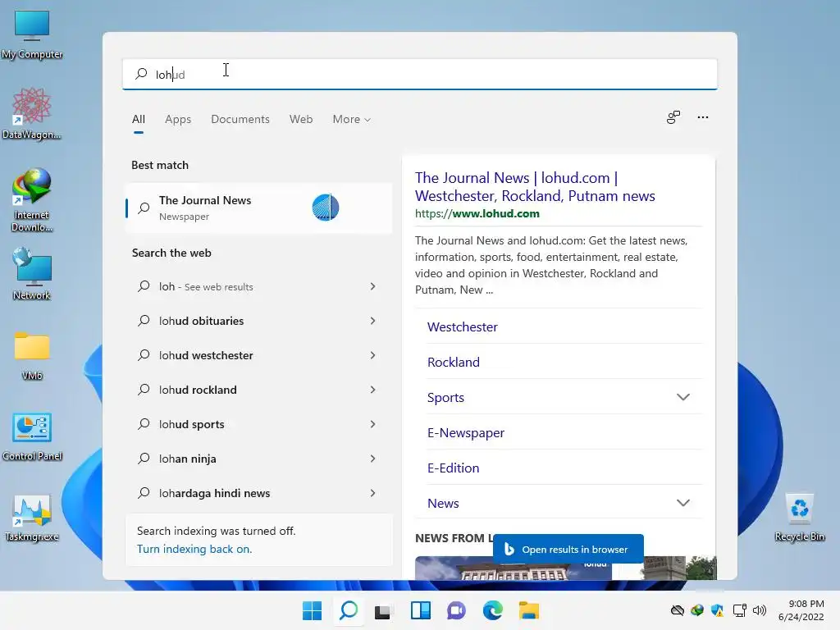Open Network desktop icon
The width and height of the screenshot is (840, 630).
click(32, 274)
